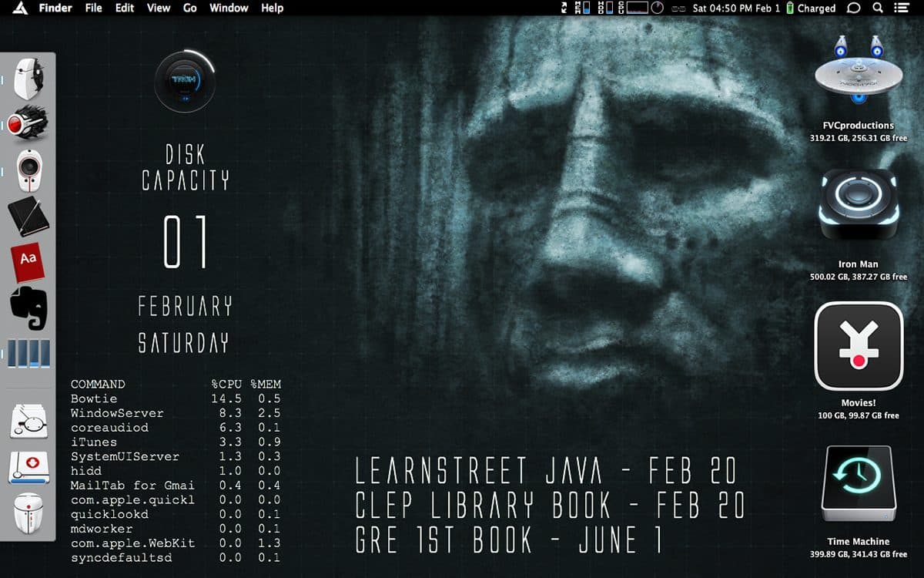Click the white speaker icon in dock
This screenshot has height=578, width=924.
[x=29, y=168]
